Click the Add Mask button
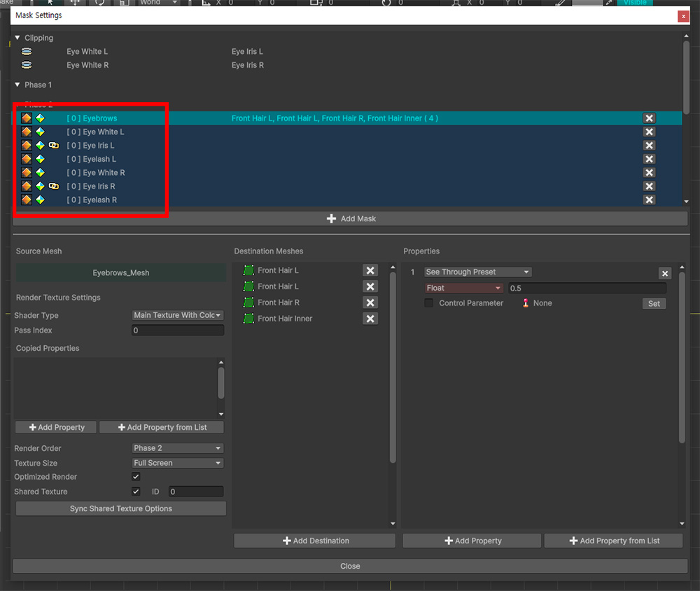Screen dimensions: 700x591 [x=351, y=218]
